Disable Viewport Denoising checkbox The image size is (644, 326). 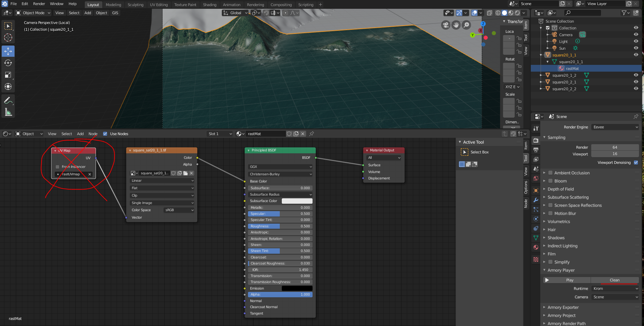pos(636,162)
